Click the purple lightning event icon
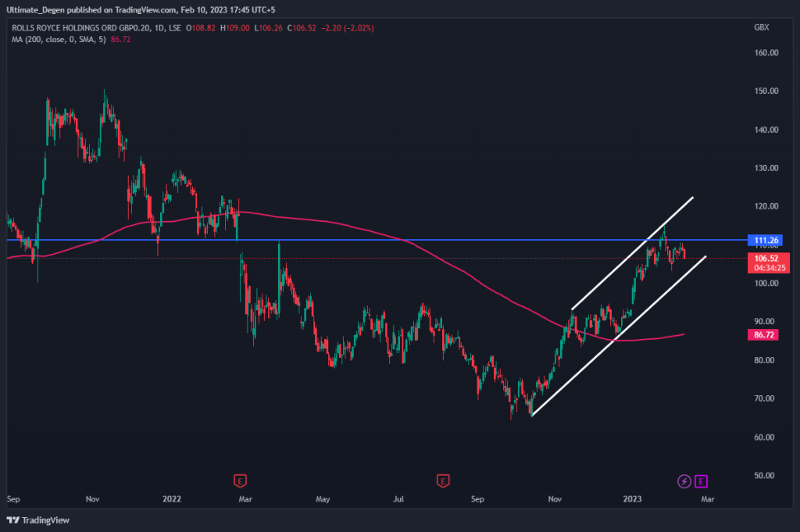 pos(684,481)
